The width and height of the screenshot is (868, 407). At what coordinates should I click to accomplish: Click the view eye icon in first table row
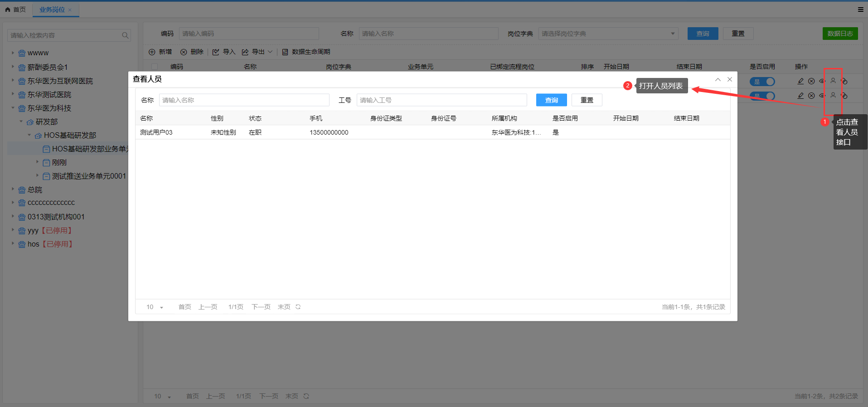point(822,81)
